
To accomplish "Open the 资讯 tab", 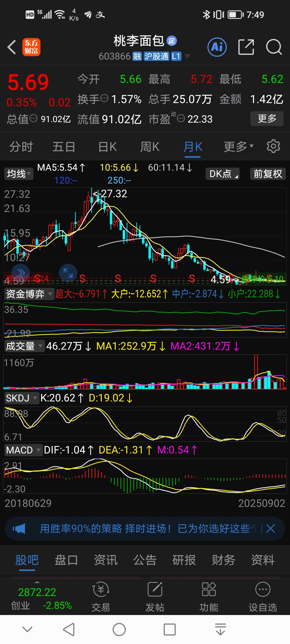I will pyautogui.click(x=106, y=560).
